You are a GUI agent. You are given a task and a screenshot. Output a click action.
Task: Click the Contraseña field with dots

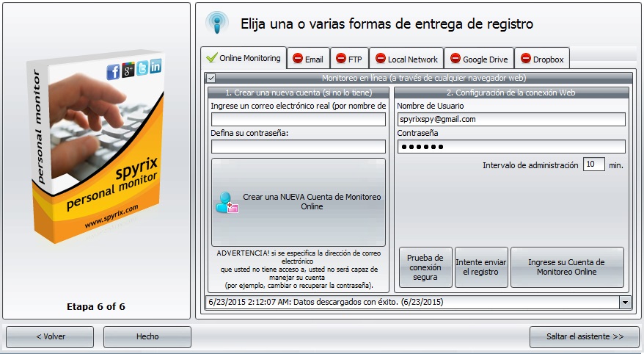click(x=511, y=147)
